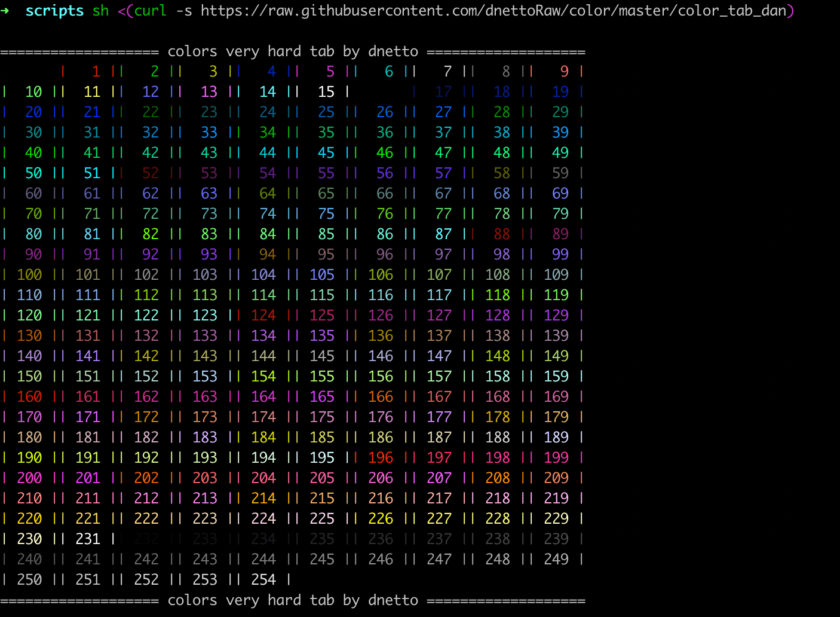Click white color cell 231

point(88,539)
